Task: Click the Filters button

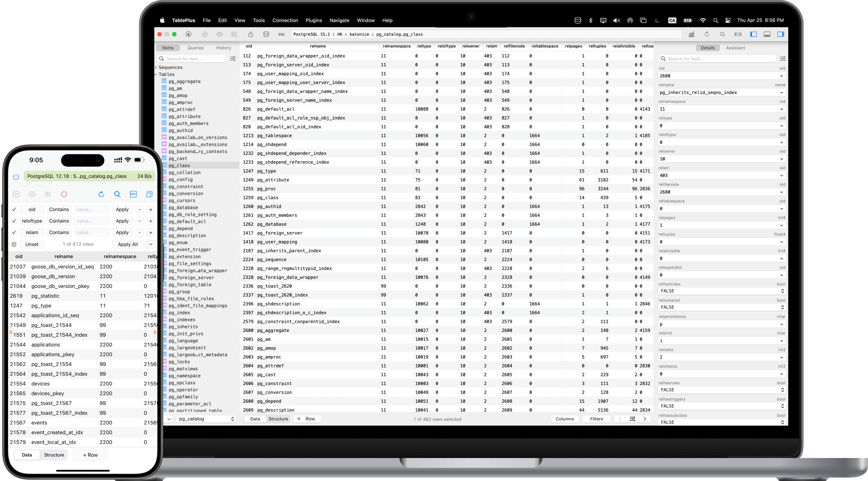Action: [x=596, y=419]
